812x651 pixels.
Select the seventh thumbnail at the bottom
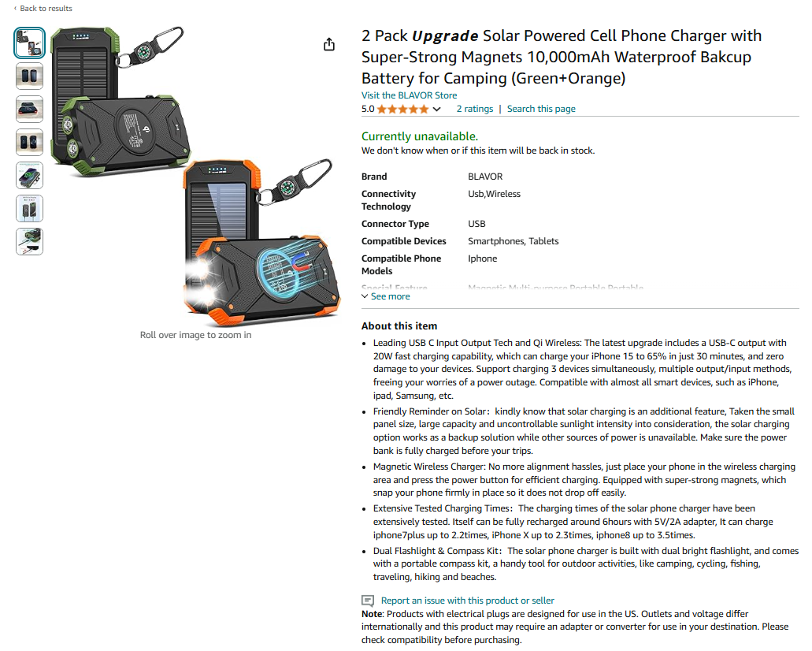29,242
